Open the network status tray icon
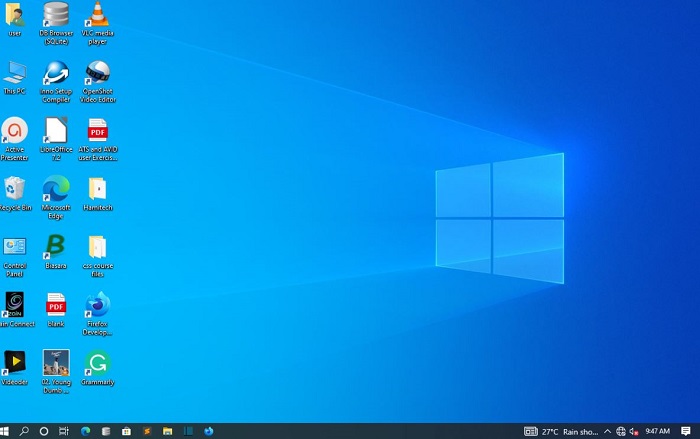700x439 pixels. (621, 431)
